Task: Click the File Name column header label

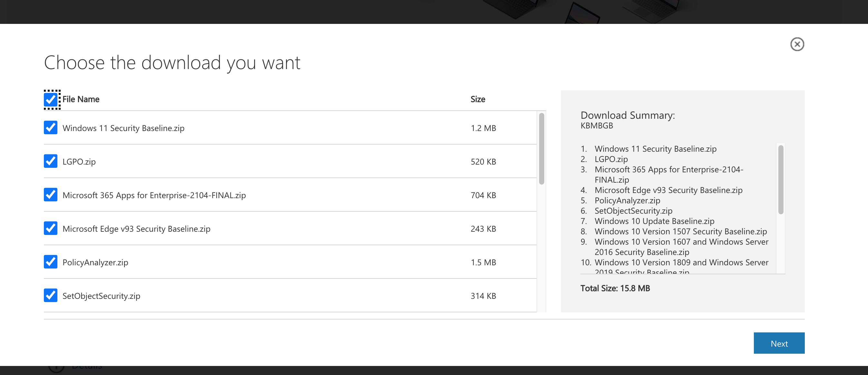Action: pyautogui.click(x=81, y=99)
